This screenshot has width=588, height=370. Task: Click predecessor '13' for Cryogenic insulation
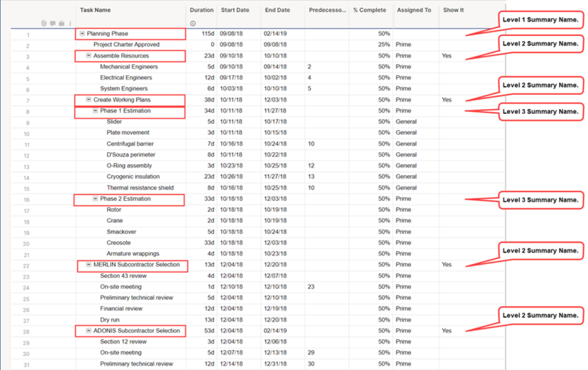[x=311, y=177]
